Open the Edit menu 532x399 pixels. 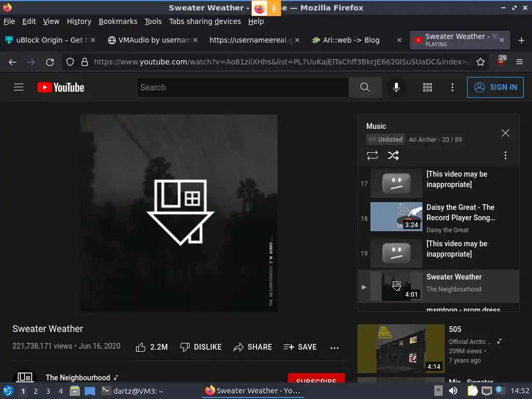(x=29, y=21)
